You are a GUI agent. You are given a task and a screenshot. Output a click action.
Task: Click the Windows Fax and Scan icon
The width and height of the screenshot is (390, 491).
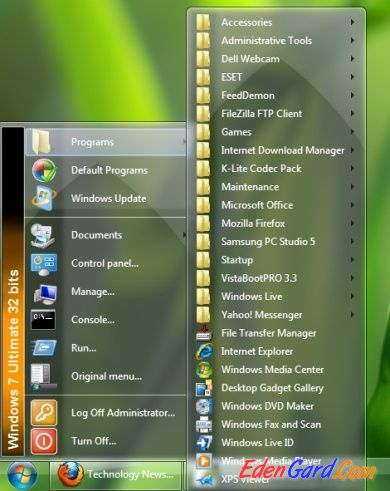point(204,424)
